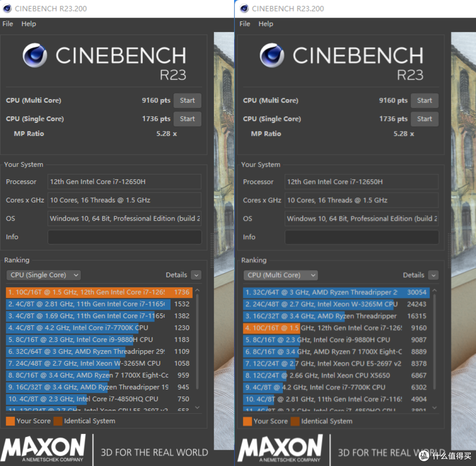This screenshot has height=466, width=476.
Task: Select Xeon X5650 row scoring 6867
Action: pos(336,375)
